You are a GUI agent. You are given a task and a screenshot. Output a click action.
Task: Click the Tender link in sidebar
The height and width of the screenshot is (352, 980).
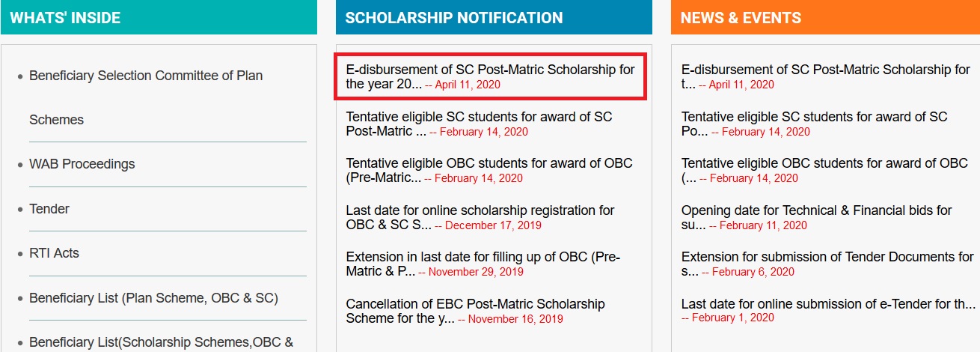pyautogui.click(x=49, y=209)
